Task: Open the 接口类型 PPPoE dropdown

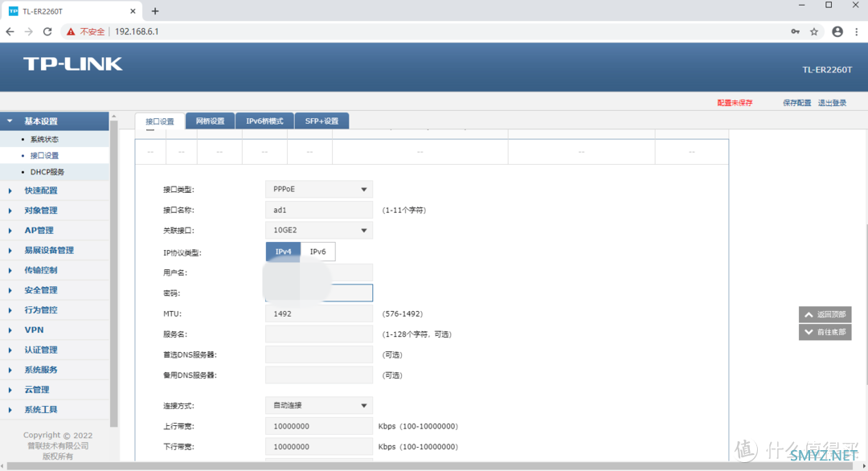Action: [x=319, y=190]
